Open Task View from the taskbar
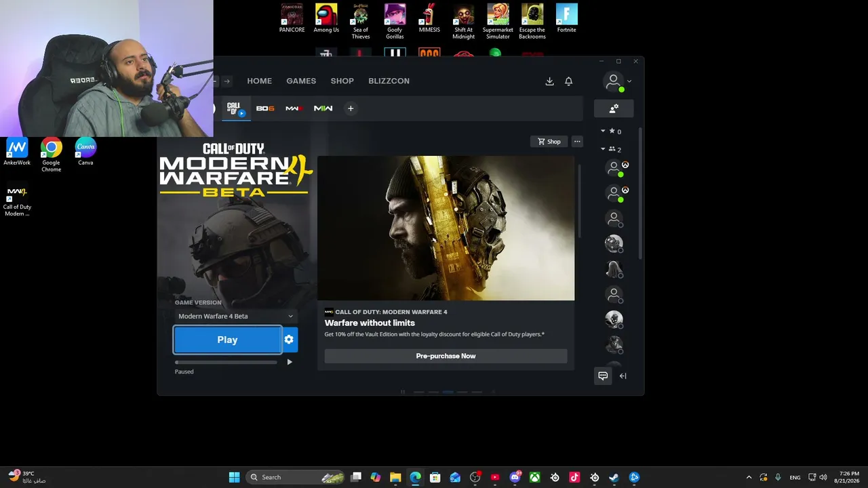Image resolution: width=868 pixels, height=488 pixels. pyautogui.click(x=356, y=477)
